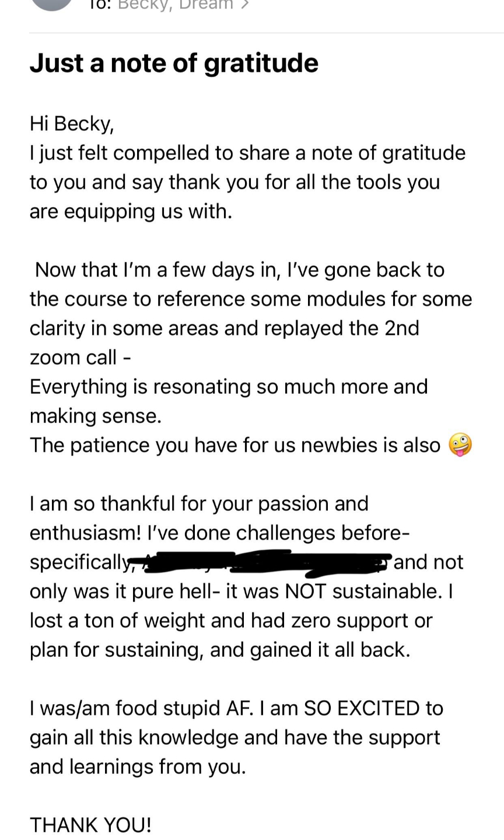Tap the line Everything is resonating so much
This screenshot has width=504, height=840.
coord(229,387)
